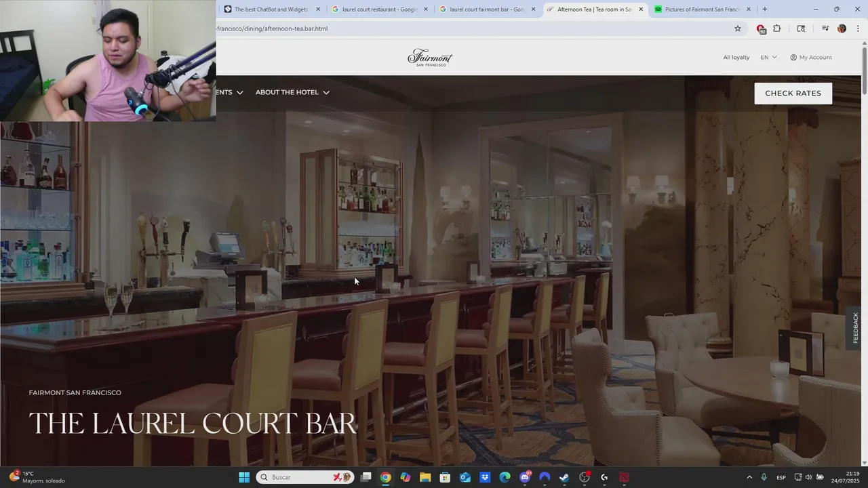Close the Afternoon Tea tab
The height and width of the screenshot is (488, 868).
click(x=641, y=9)
